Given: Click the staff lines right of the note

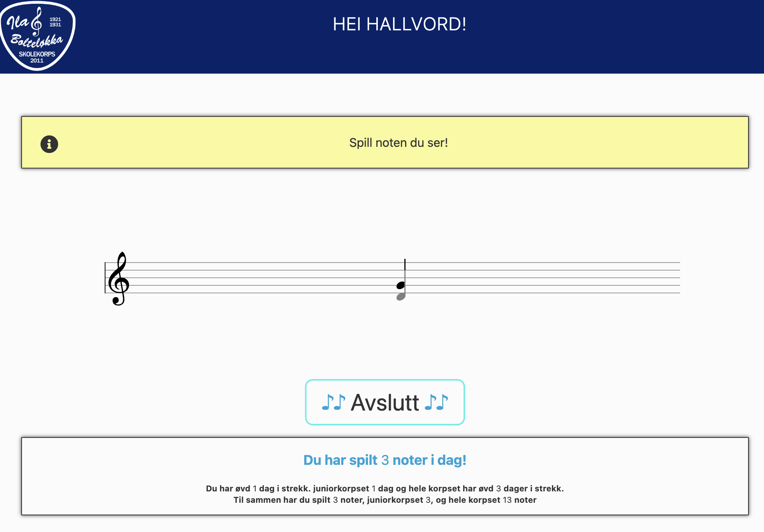Looking at the screenshot, I should coord(542,278).
